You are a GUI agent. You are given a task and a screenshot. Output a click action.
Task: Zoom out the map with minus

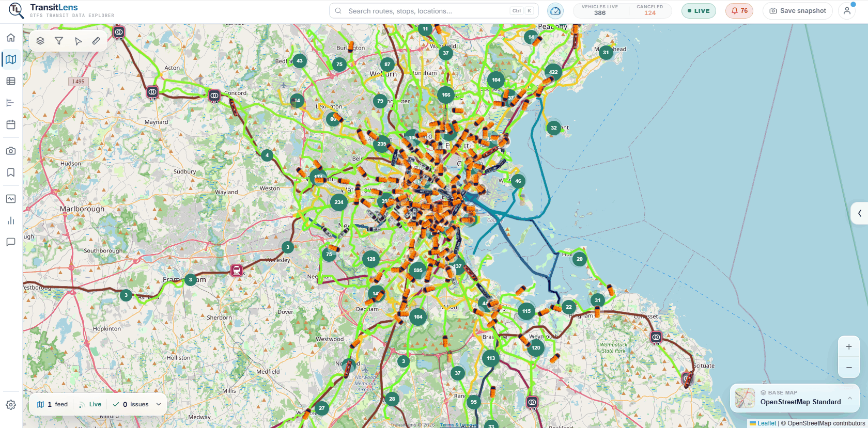(849, 368)
